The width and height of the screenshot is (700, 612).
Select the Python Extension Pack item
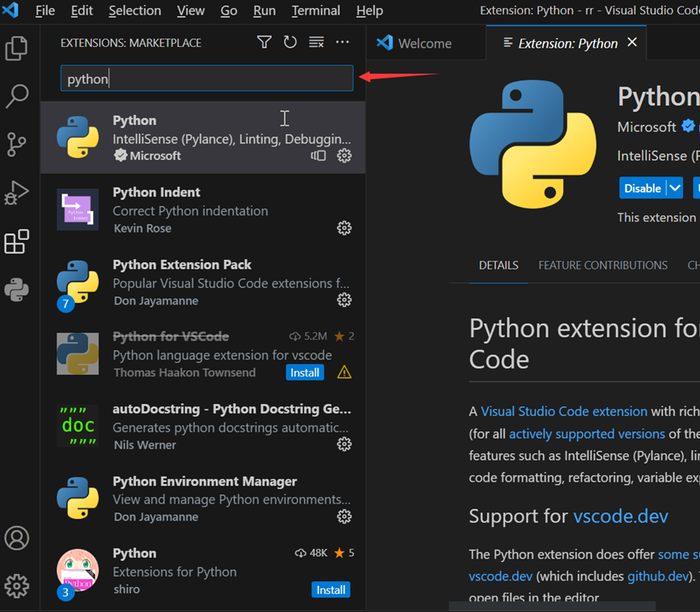point(203,282)
